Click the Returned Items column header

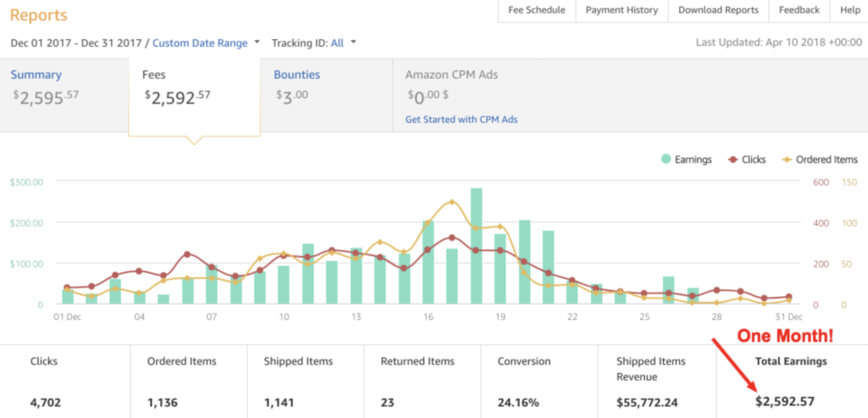(x=417, y=361)
